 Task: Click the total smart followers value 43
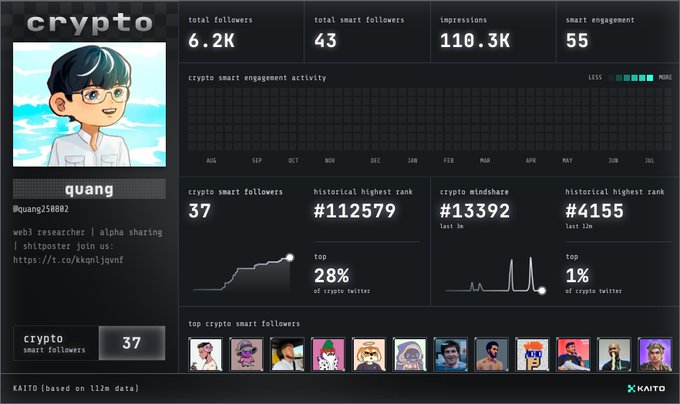click(325, 41)
